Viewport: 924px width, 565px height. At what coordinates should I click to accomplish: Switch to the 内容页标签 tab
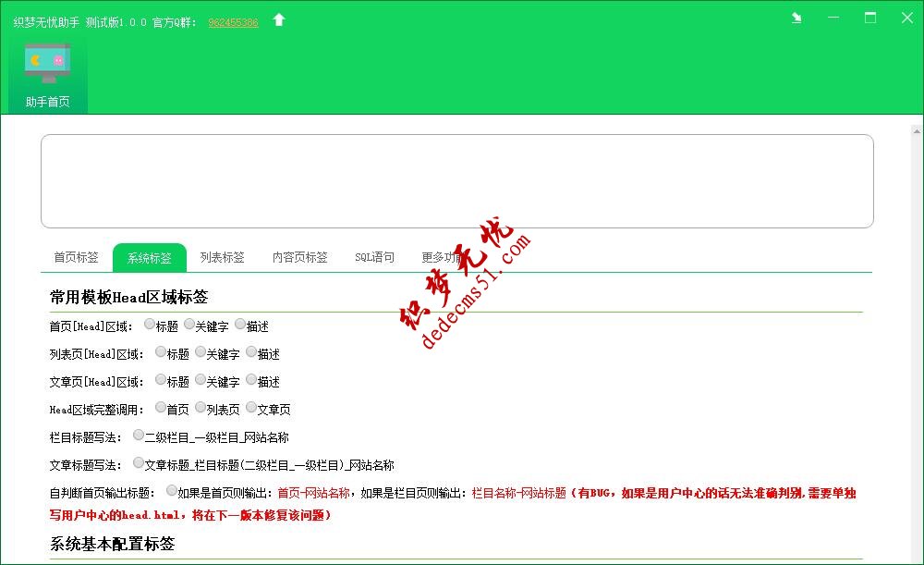298,258
